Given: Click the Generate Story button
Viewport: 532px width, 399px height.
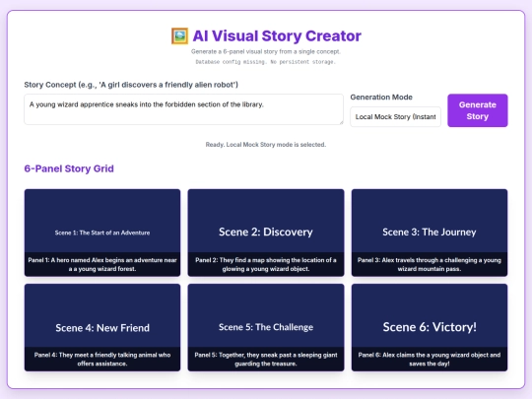Looking at the screenshot, I should coord(478,110).
